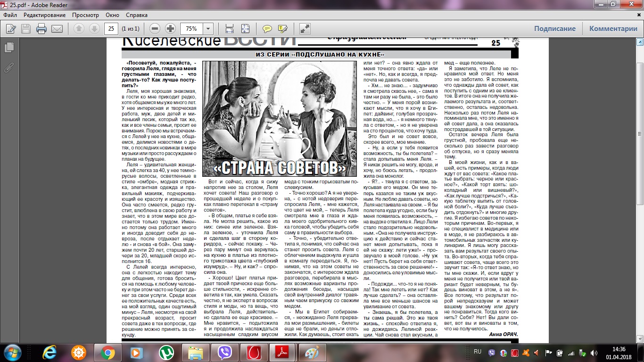This screenshot has width=644, height=362.
Task: Fit one full page to window icon
Action: click(245, 29)
